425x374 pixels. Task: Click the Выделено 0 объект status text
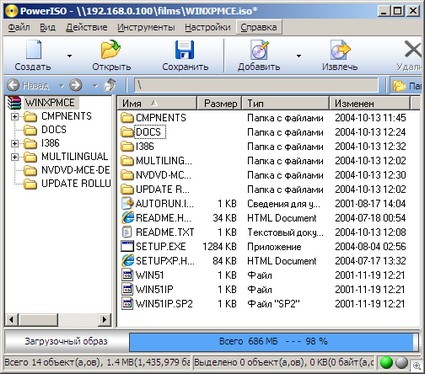click(284, 362)
